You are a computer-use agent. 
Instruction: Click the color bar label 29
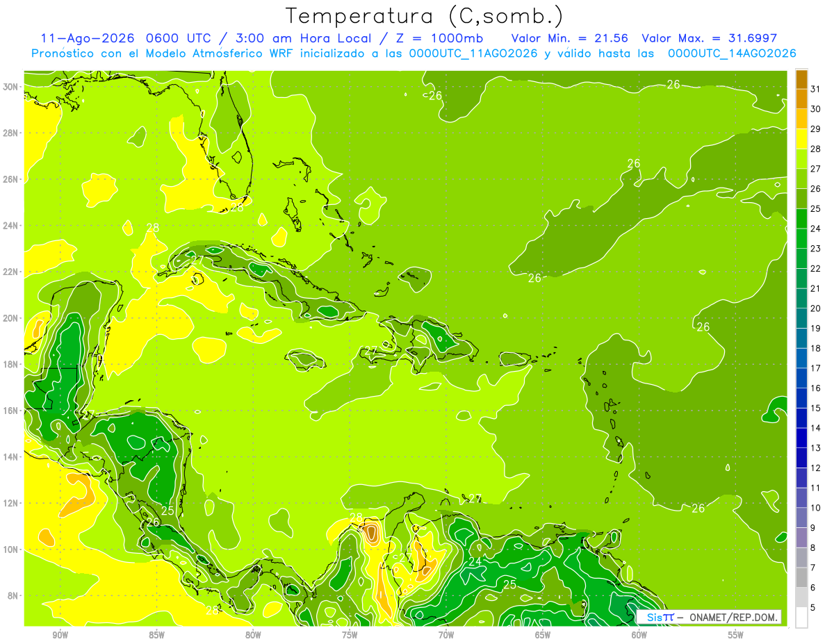816,129
